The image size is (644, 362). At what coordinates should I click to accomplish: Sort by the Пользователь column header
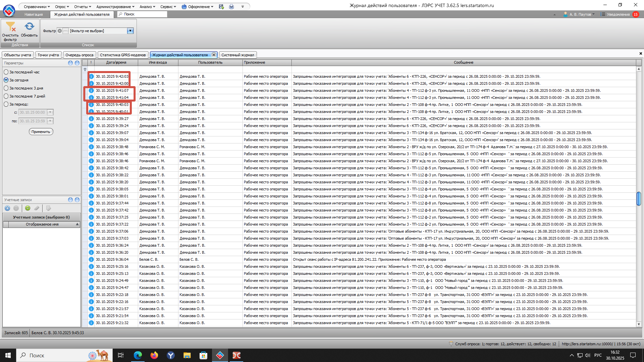pyautogui.click(x=210, y=63)
